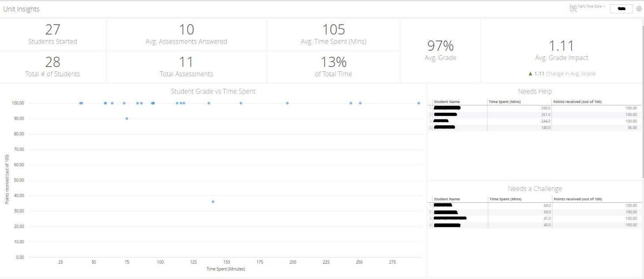The width and height of the screenshot is (644, 279).
Task: Open the dashboard settings gear icon
Action: click(639, 8)
